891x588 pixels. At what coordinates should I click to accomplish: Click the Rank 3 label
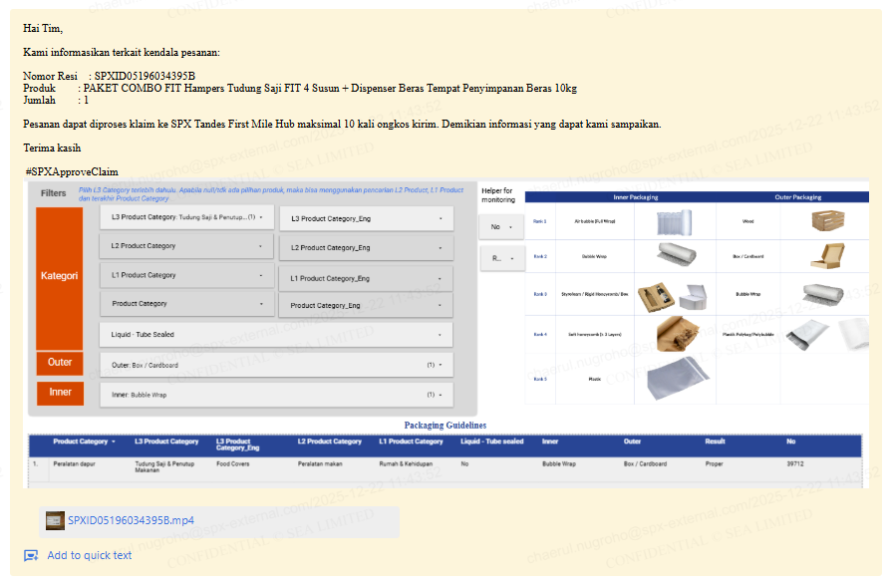pyautogui.click(x=540, y=294)
